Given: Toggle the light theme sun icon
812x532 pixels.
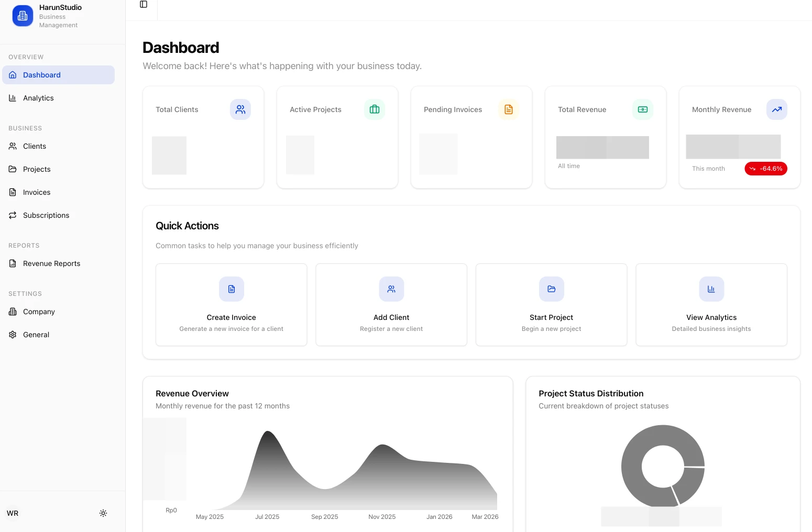Looking at the screenshot, I should click(103, 513).
